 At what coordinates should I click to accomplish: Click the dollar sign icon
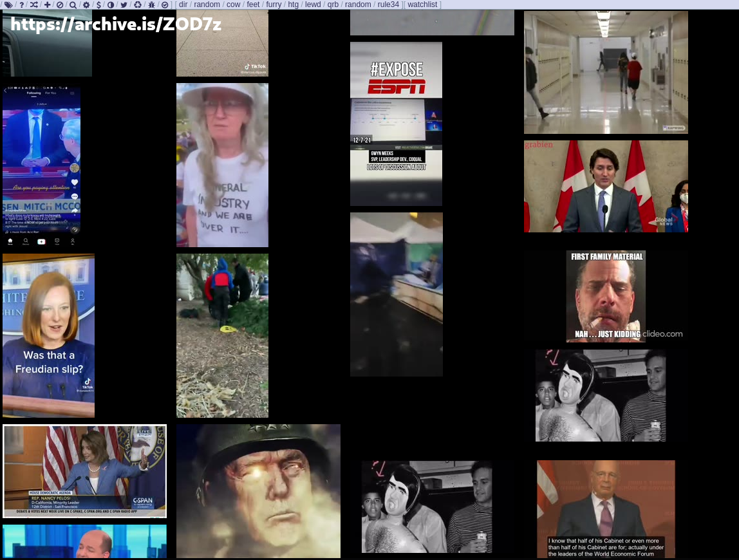pyautogui.click(x=98, y=5)
